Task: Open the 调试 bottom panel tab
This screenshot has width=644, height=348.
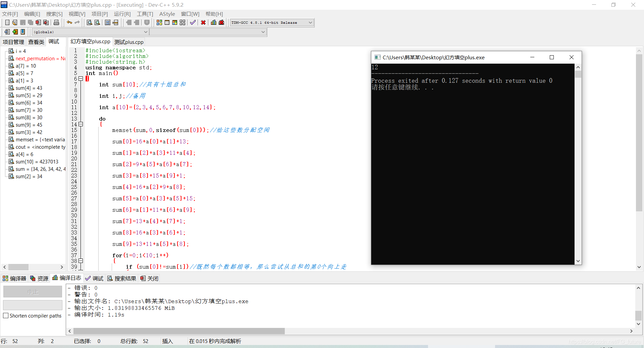Action: [x=94, y=278]
